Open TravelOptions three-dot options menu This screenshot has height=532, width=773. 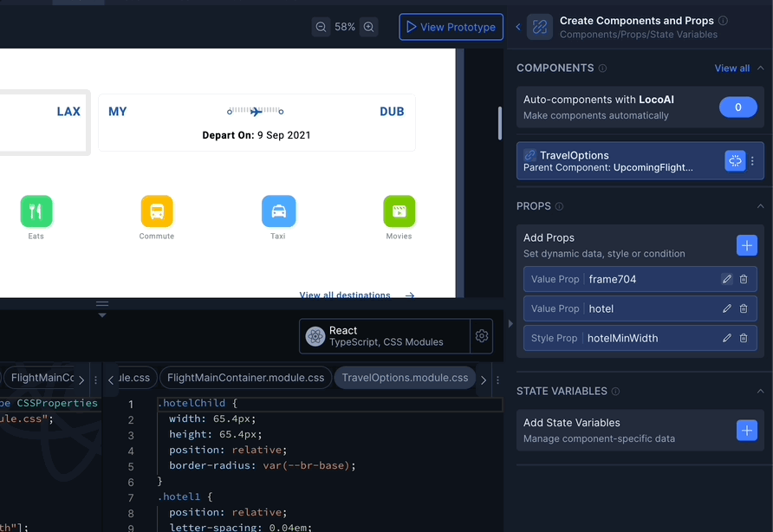tap(753, 161)
